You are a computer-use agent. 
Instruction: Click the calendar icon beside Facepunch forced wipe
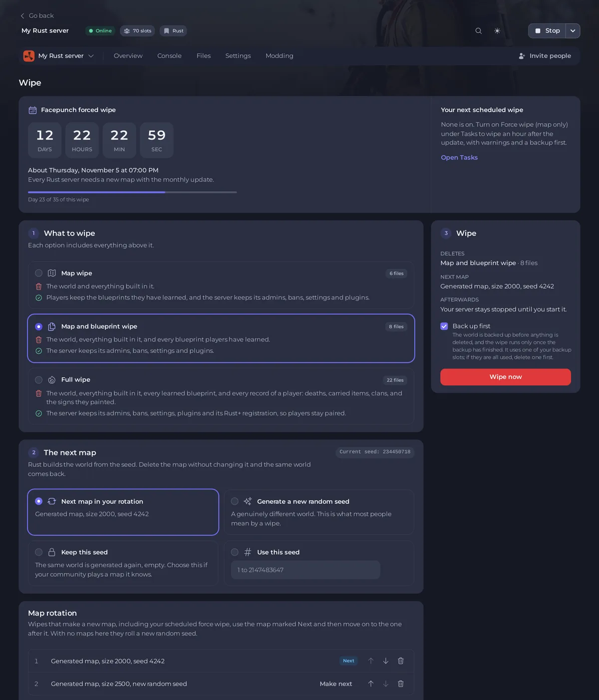click(x=32, y=110)
